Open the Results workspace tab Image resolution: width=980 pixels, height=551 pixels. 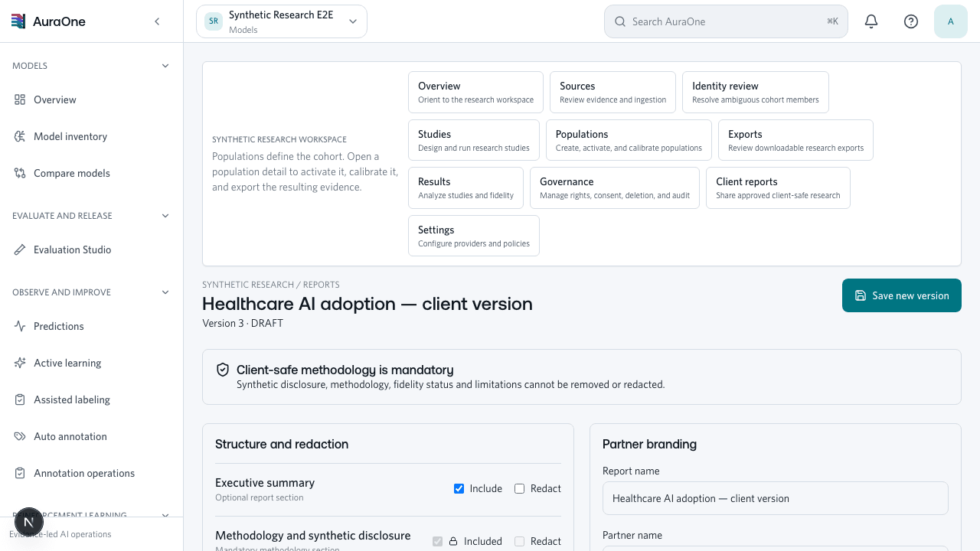tap(465, 187)
